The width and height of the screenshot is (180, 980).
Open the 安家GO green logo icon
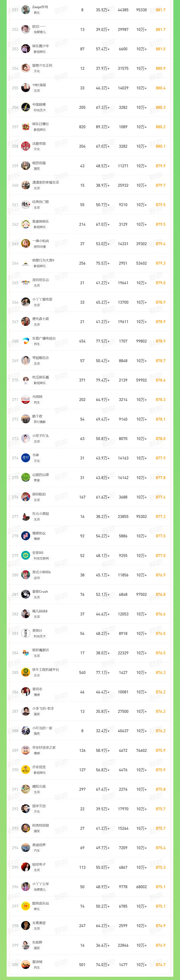click(x=26, y=556)
